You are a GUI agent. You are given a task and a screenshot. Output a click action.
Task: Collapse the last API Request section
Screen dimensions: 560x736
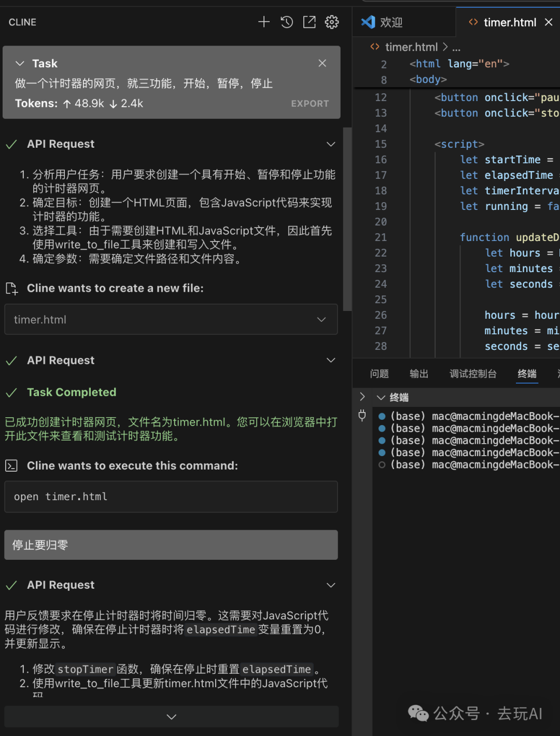click(x=331, y=585)
